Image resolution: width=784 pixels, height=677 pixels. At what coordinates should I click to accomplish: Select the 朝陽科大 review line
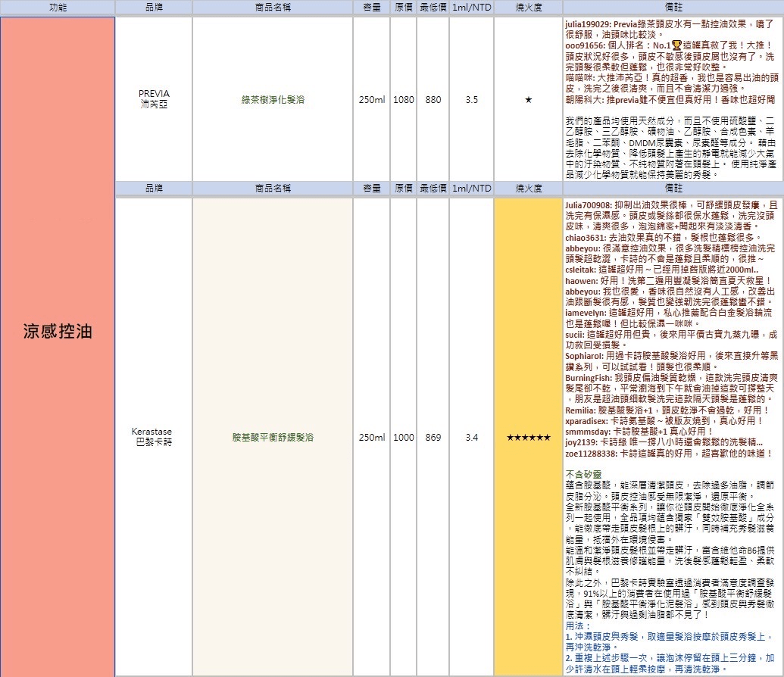[x=670, y=99]
